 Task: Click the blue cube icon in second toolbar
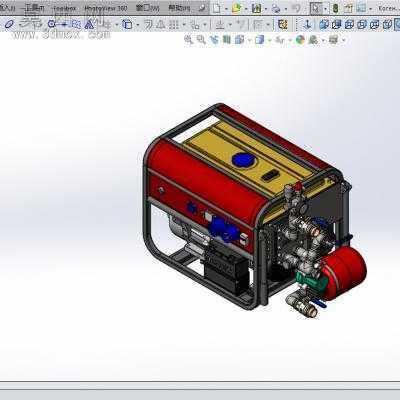point(127,24)
